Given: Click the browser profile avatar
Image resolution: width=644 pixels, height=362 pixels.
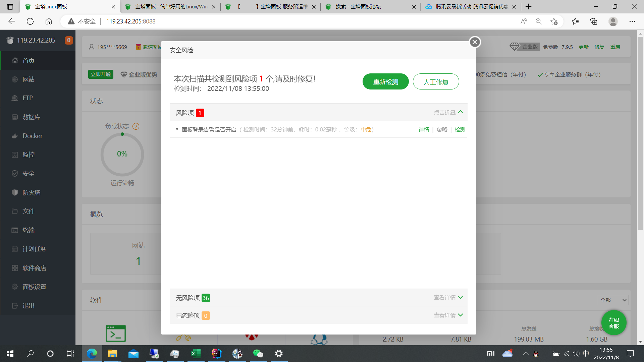Looking at the screenshot, I should click(613, 21).
